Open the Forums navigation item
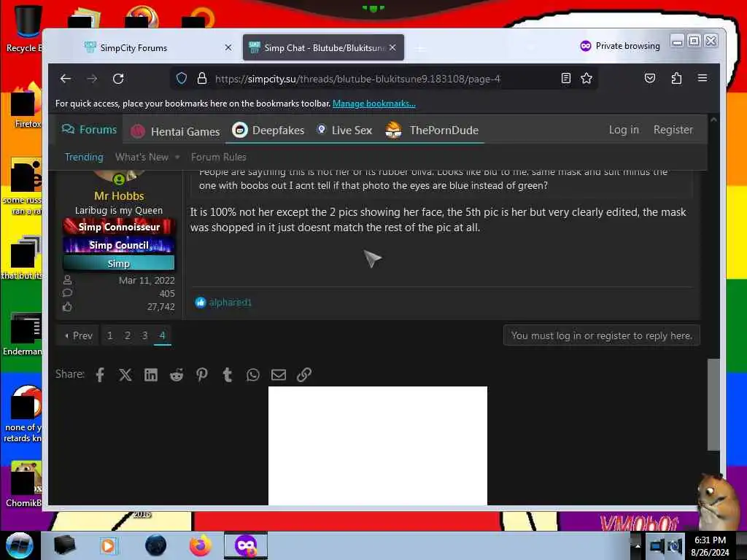This screenshot has height=560, width=747. (x=89, y=130)
